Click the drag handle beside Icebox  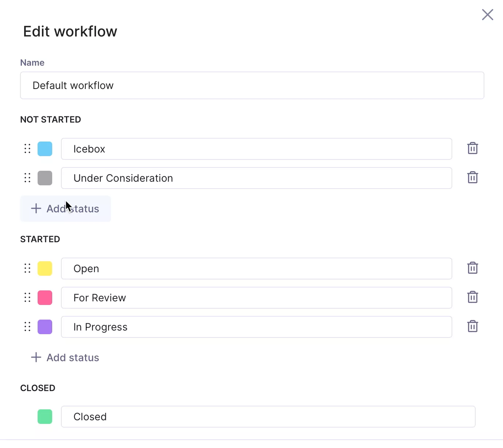point(27,148)
